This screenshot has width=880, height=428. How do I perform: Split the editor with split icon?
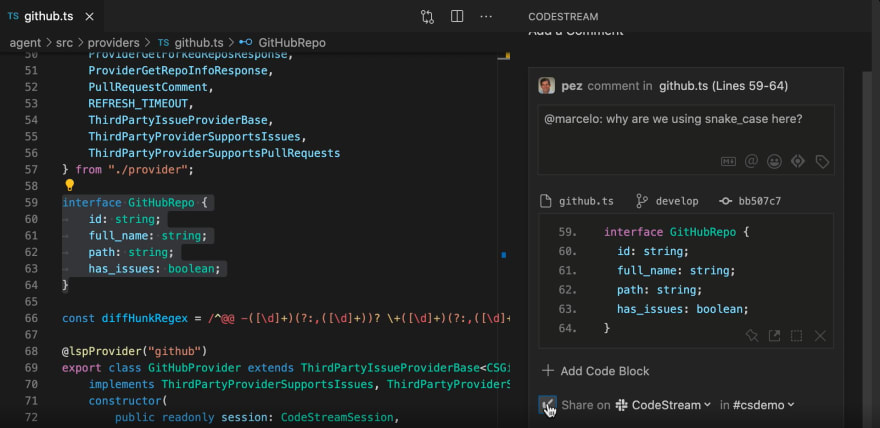click(x=457, y=16)
